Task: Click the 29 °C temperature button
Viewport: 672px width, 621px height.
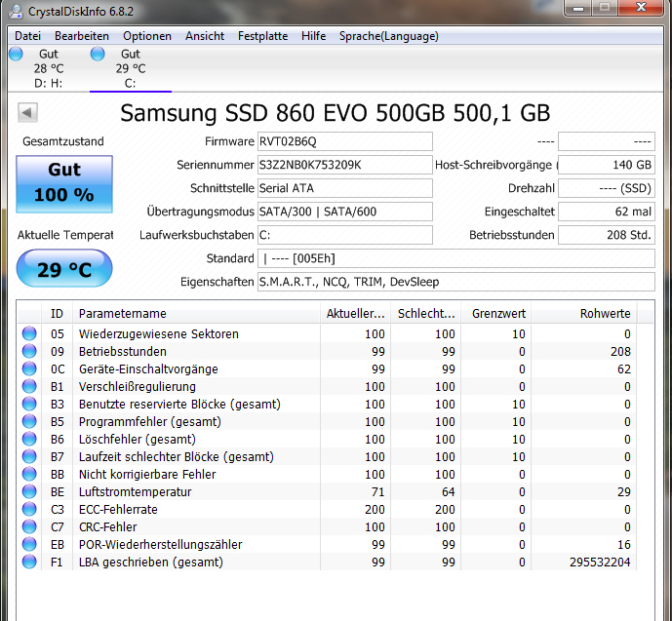Action: coord(64,268)
